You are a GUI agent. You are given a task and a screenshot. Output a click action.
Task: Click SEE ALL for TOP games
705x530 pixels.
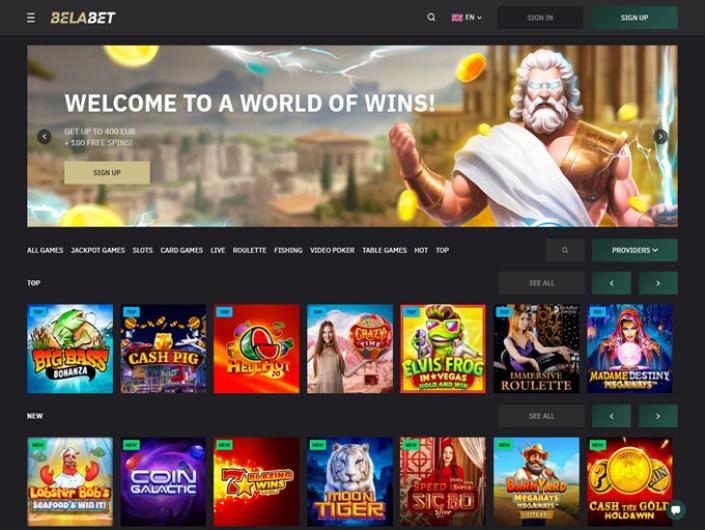coord(541,283)
